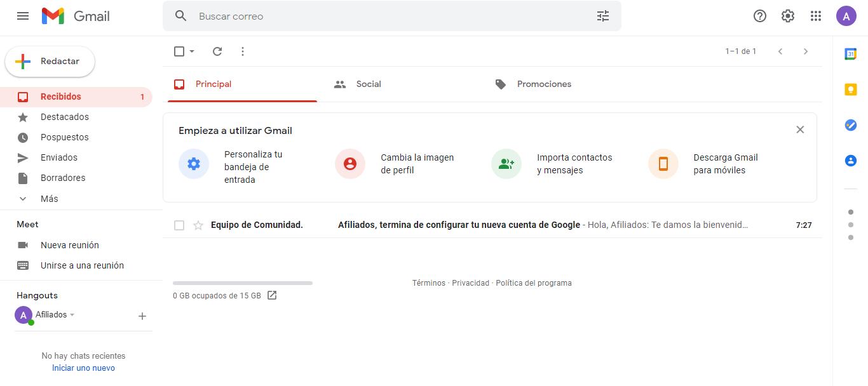
Task: Open the Política del programa link
Action: tap(534, 283)
